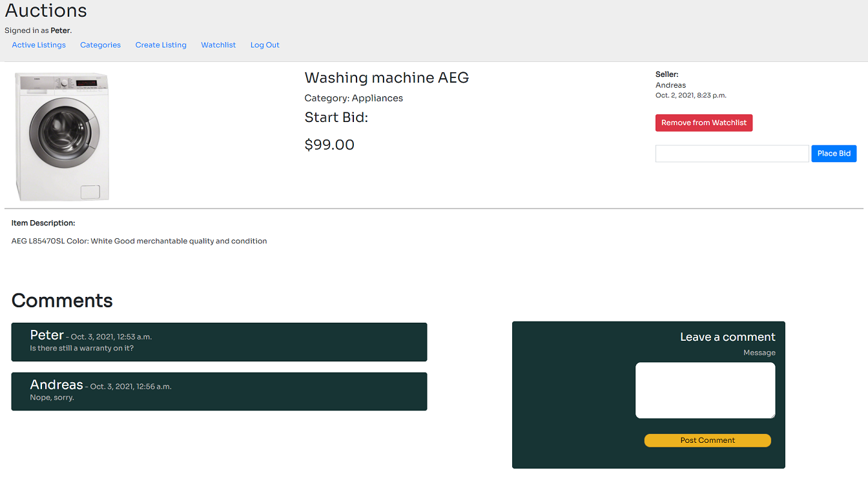Click the Oct. 3, 2021, 12:53 a.m. timestamp

[x=111, y=337]
